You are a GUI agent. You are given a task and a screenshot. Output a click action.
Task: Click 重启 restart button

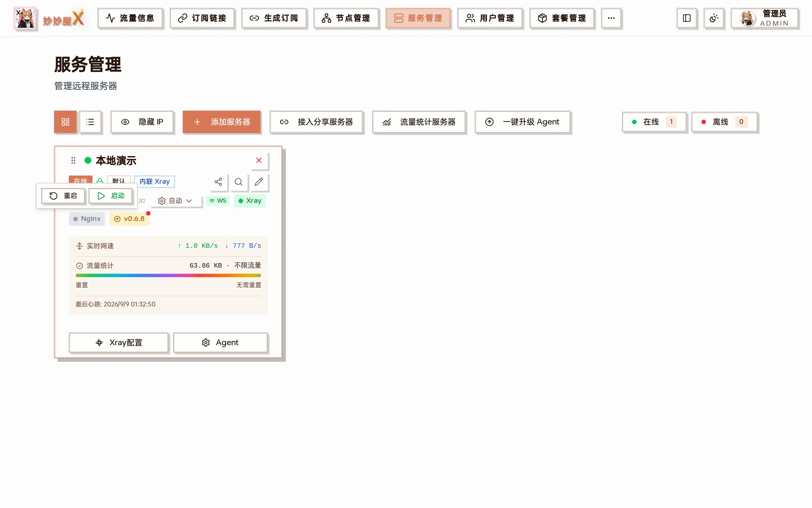pos(63,196)
